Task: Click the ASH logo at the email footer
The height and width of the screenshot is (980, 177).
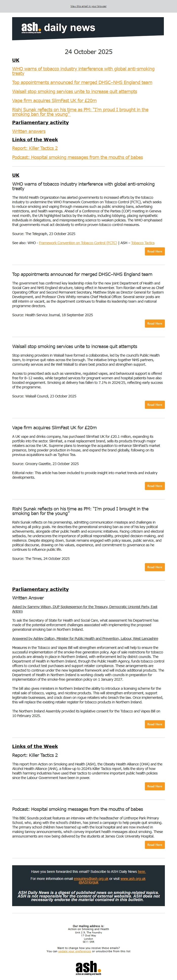Action: (x=88, y=968)
